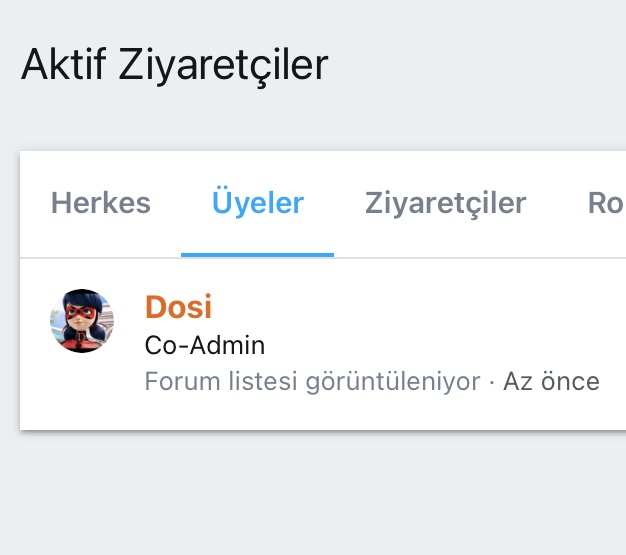Click the 'Az önce' timestamp

click(551, 381)
